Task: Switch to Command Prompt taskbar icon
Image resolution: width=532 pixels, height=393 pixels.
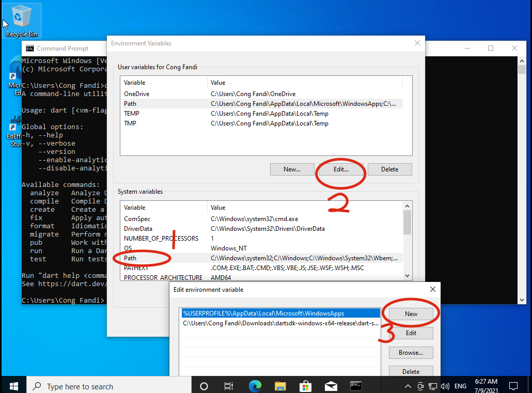Action: click(x=356, y=386)
